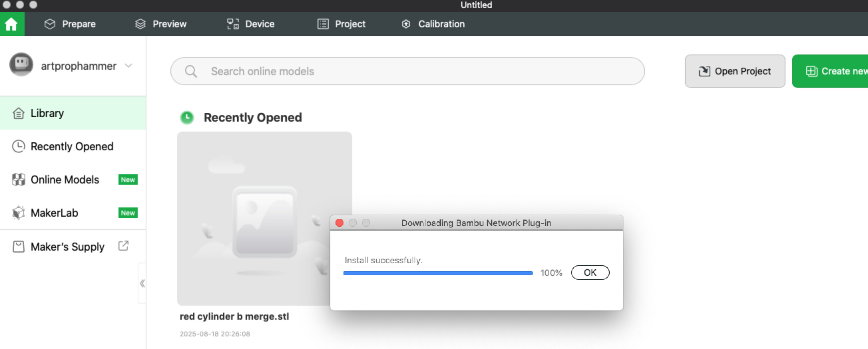Open the Device tab

251,24
